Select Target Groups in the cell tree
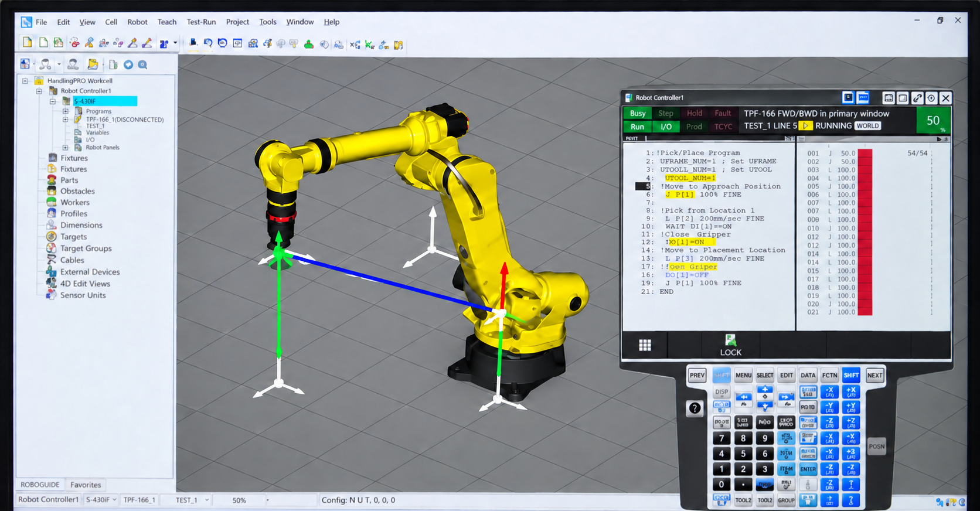The width and height of the screenshot is (980, 511). (x=86, y=248)
